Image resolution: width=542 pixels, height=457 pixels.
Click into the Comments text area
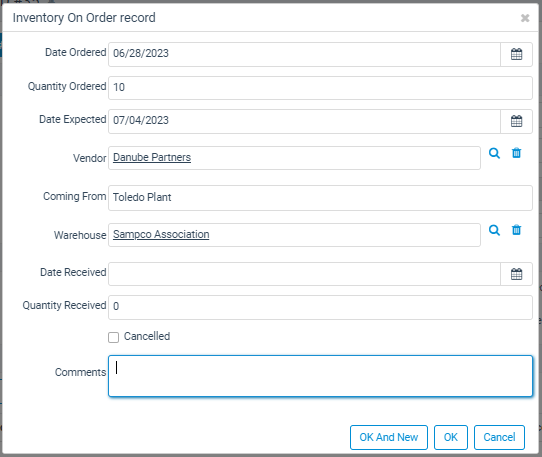[x=320, y=376]
